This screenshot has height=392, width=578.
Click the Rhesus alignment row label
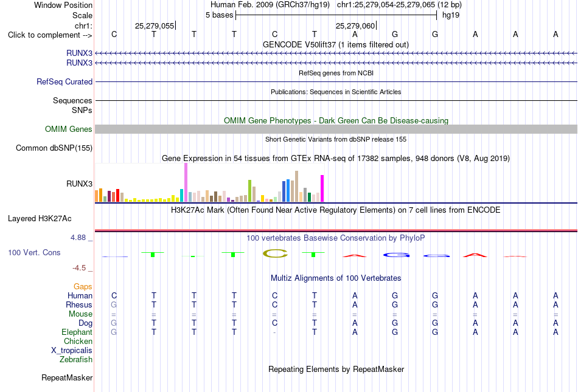(x=79, y=304)
